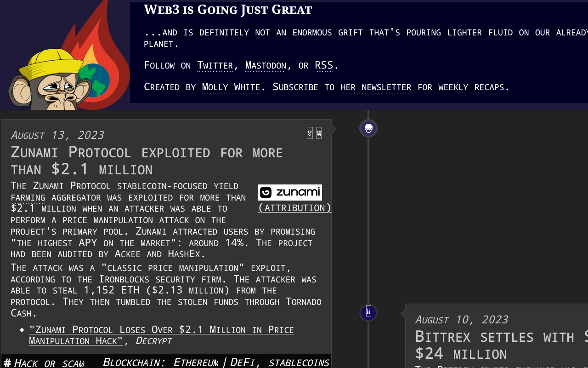Filter by the DeFi tech tag
This screenshot has height=368, width=588.
point(242,362)
